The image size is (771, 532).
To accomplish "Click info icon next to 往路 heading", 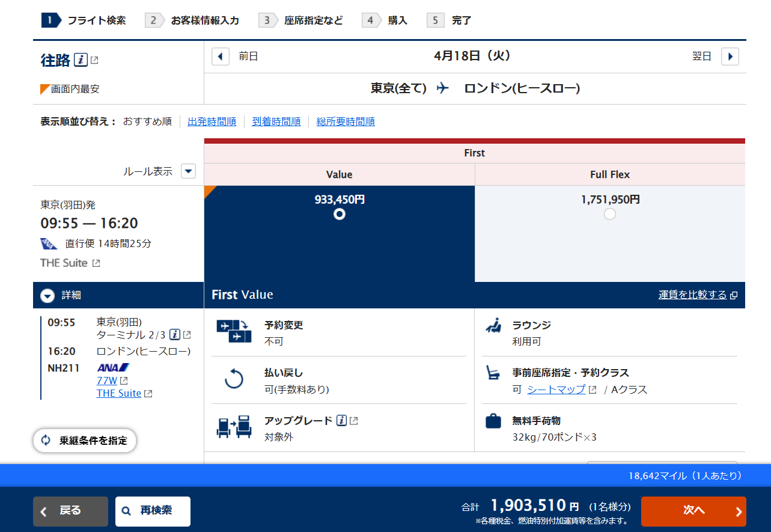I will (81, 60).
